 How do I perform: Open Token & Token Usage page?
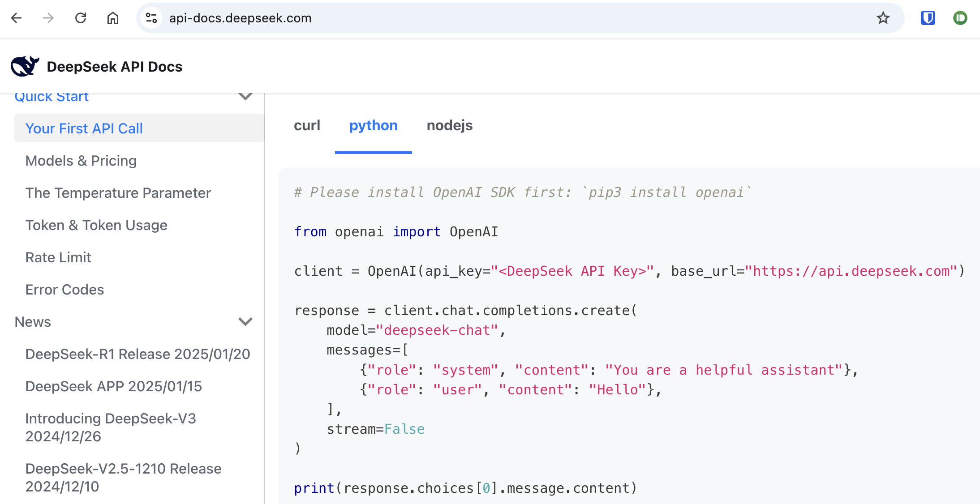96,225
